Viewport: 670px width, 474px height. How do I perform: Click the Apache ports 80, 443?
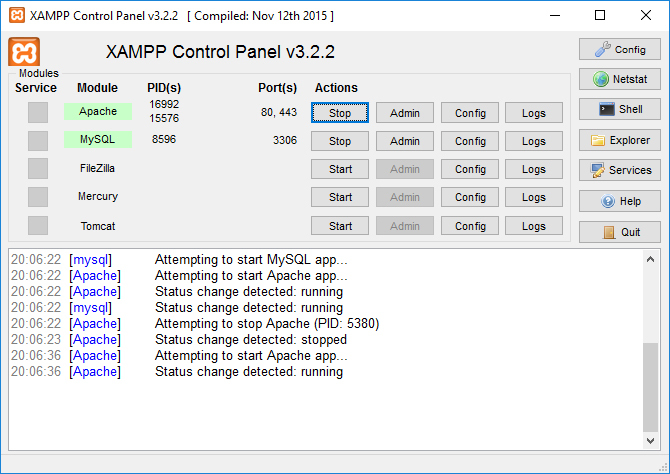279,112
